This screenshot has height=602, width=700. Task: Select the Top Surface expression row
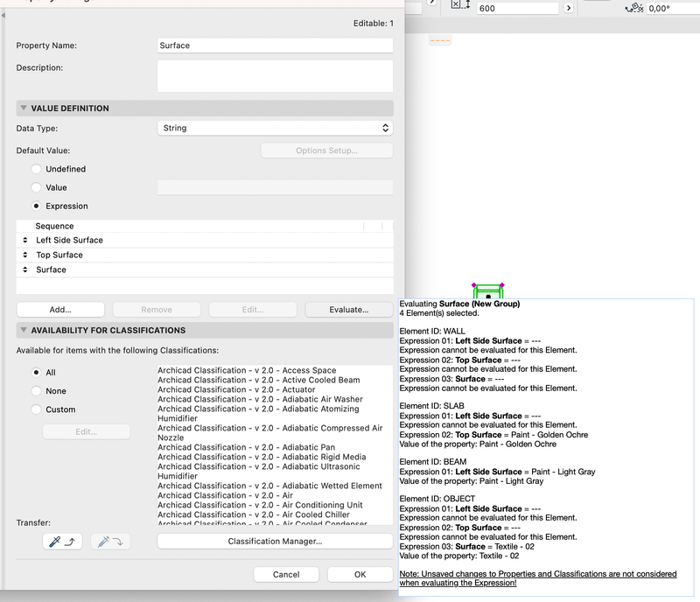205,255
